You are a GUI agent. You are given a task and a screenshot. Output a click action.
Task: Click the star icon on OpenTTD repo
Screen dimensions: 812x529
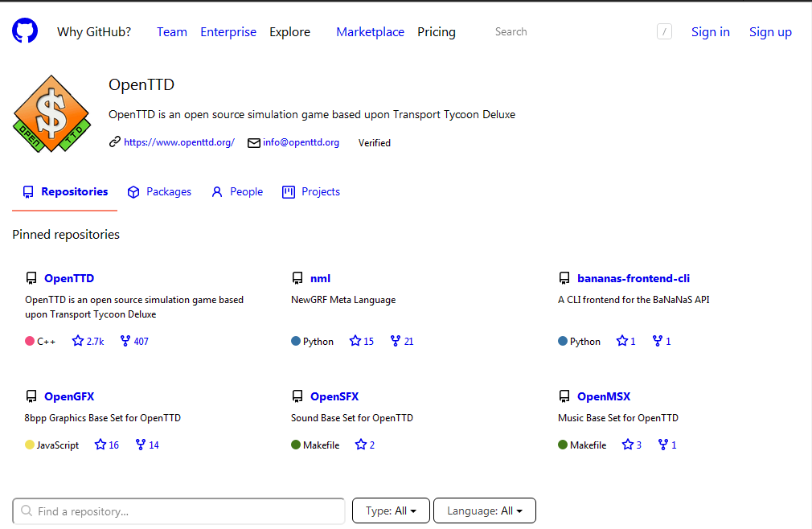click(78, 341)
